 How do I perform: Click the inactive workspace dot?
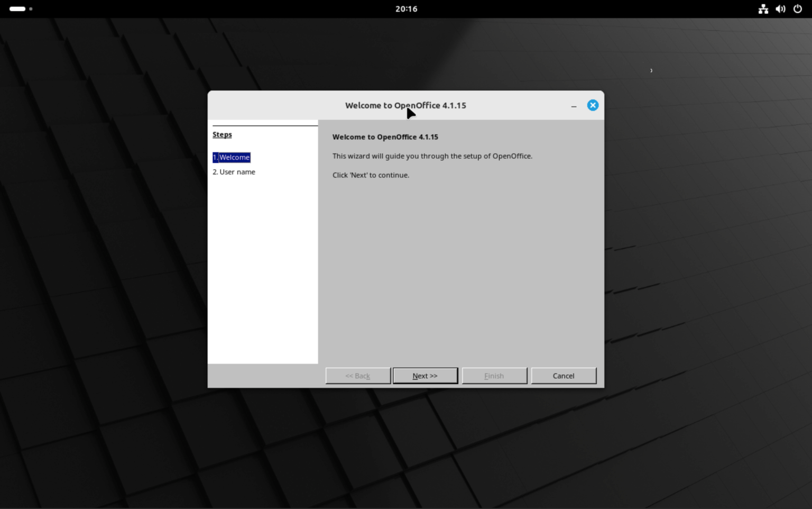[30, 8]
